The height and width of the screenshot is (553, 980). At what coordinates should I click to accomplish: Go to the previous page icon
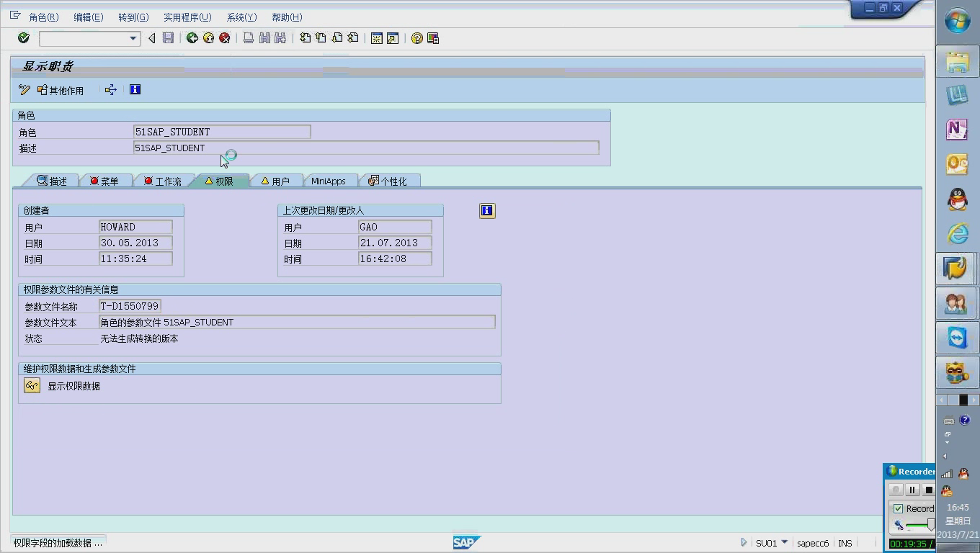[321, 38]
